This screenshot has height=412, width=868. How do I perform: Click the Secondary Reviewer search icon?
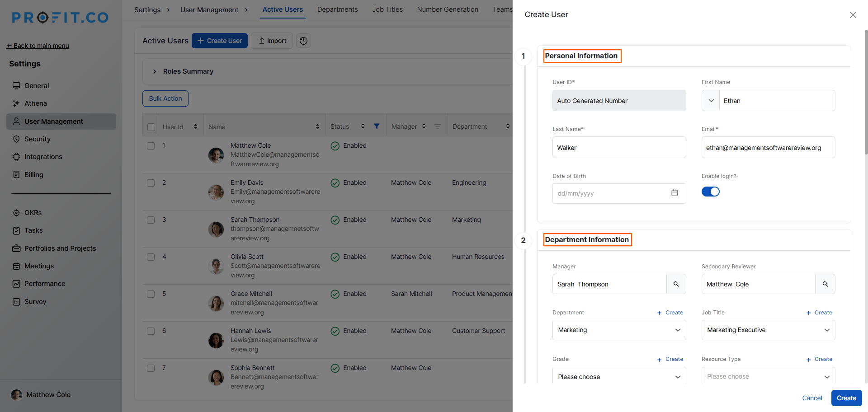825,284
